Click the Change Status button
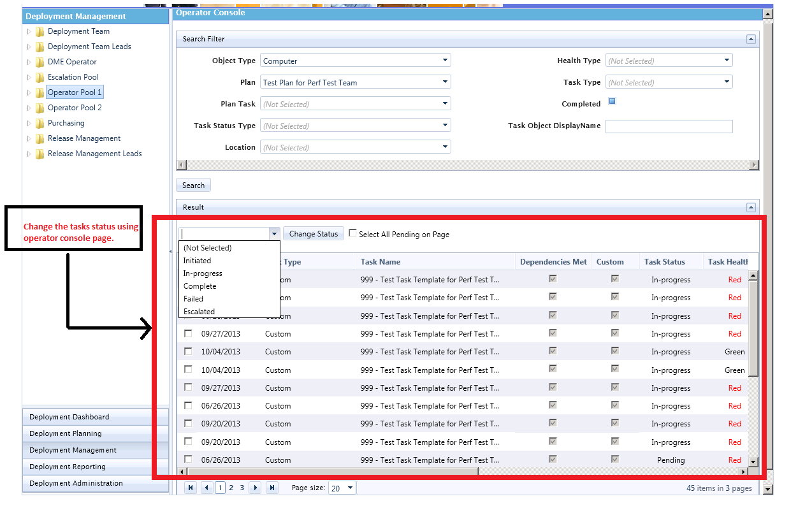812x508 pixels. point(313,234)
